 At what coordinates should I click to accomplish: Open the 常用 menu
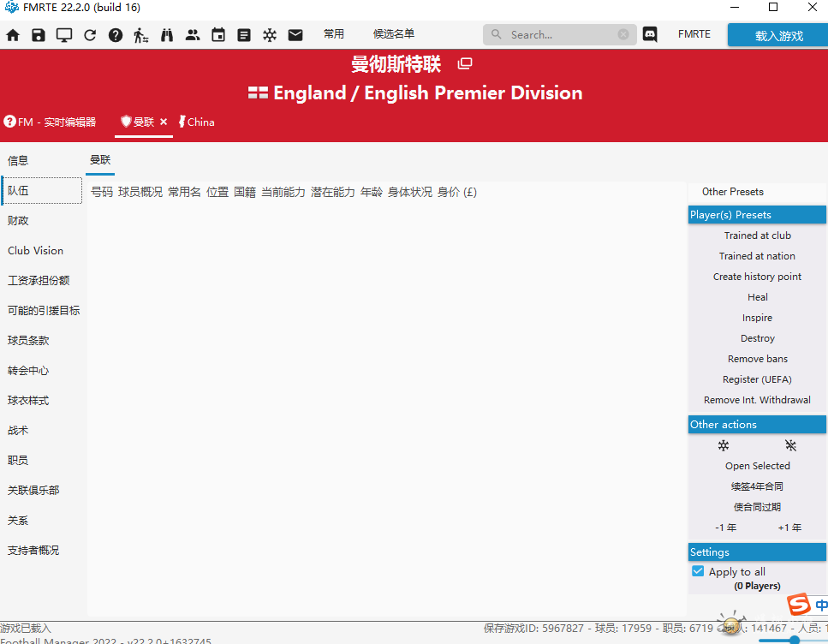tap(334, 34)
